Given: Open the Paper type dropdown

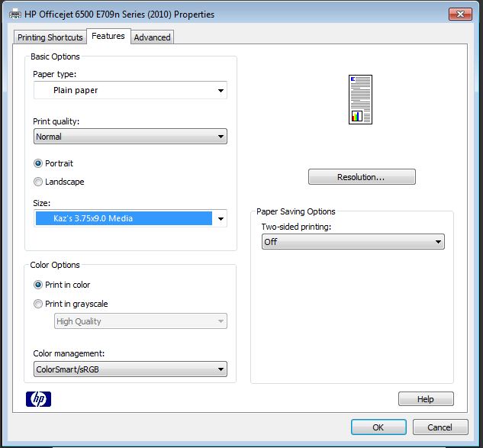Looking at the screenshot, I should point(130,90).
